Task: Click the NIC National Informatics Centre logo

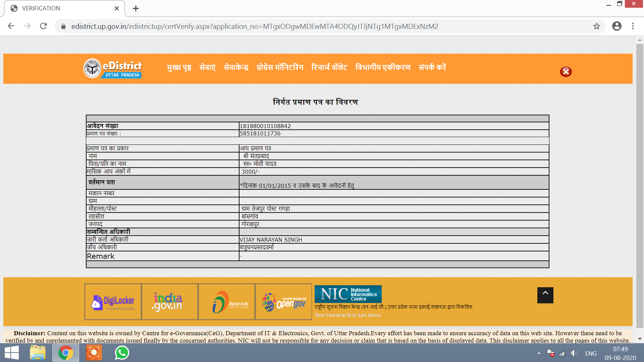Action: [x=348, y=294]
